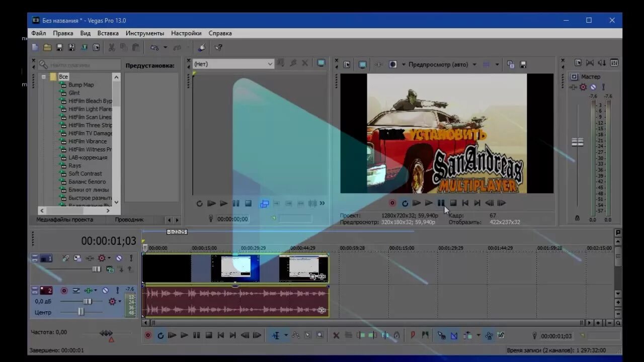This screenshot has width=644, height=362.
Task: Toggle the trimmer's highlighted blue timeline button
Action: (x=264, y=204)
